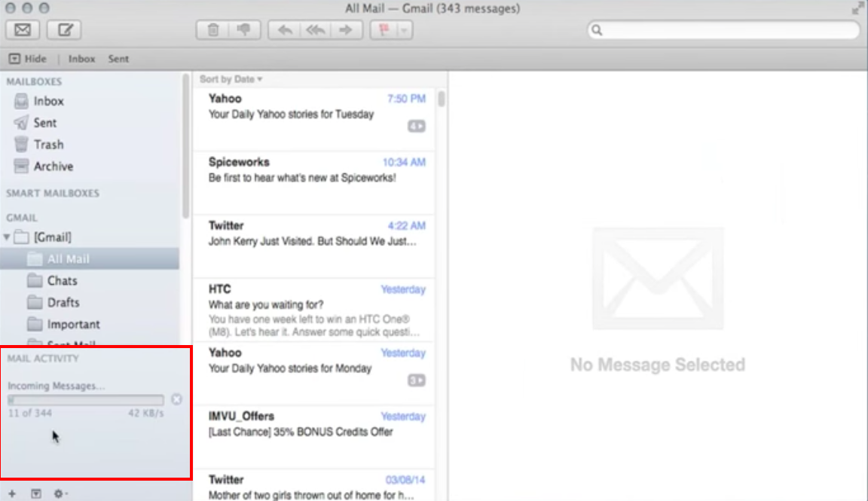
Task: Select Inbox in the favorites bar
Action: [x=81, y=59]
